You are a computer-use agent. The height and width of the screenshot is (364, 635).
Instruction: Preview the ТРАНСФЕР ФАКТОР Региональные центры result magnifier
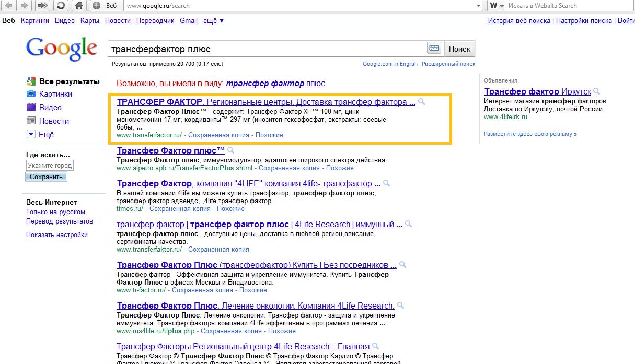(x=422, y=102)
